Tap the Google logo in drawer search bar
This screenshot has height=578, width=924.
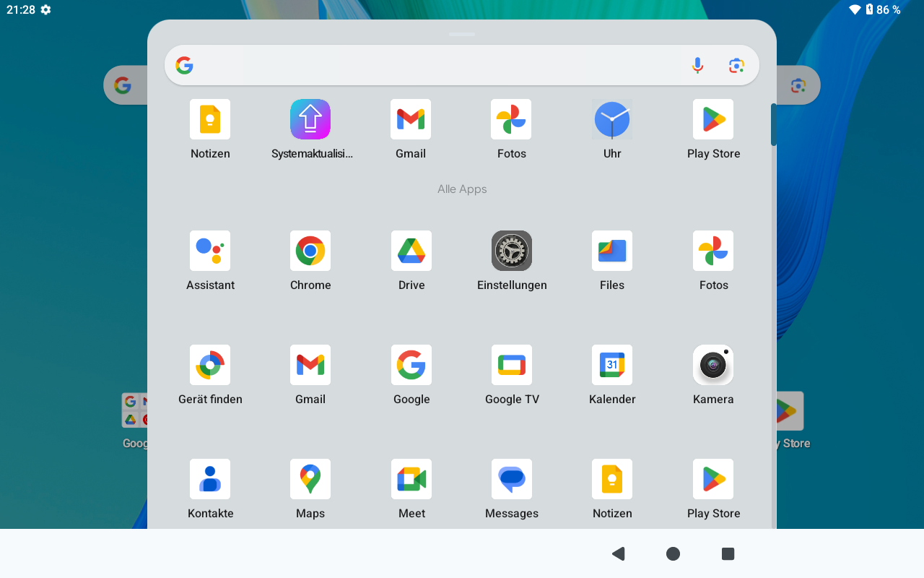point(184,66)
